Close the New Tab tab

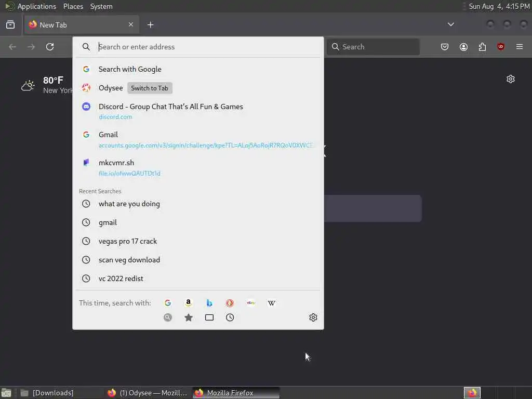pos(130,24)
